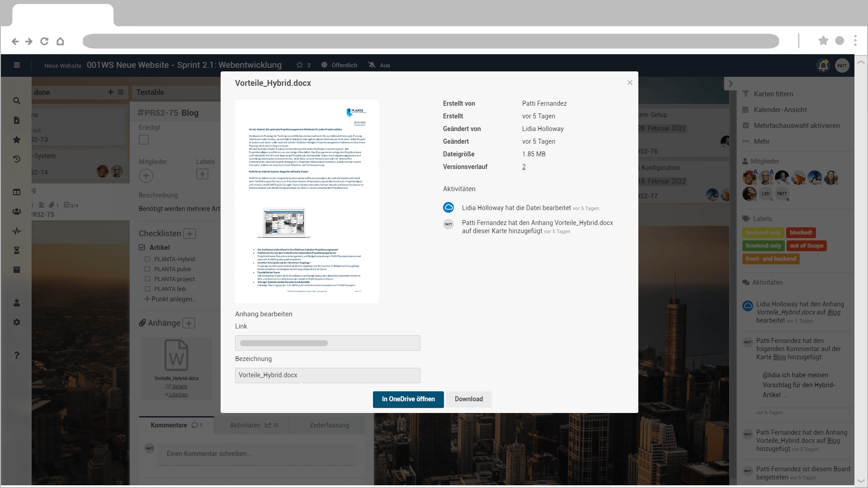Click the notification bell icon
Image resolution: width=868 pixels, height=488 pixels.
click(x=823, y=66)
